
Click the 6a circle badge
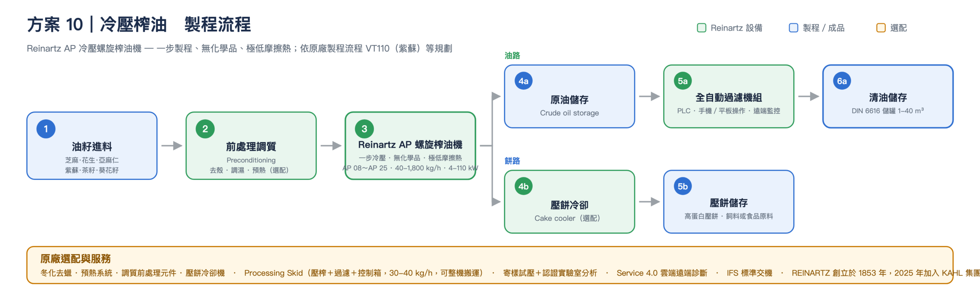click(x=842, y=81)
